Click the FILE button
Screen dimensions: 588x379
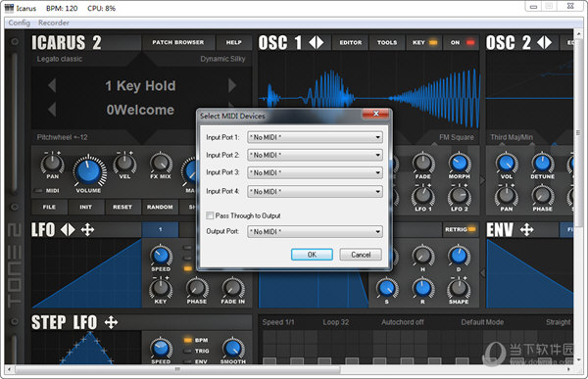click(49, 207)
